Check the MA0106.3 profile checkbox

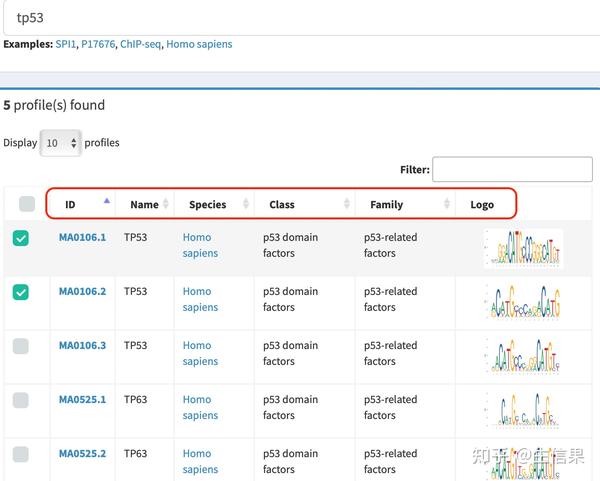click(21, 346)
